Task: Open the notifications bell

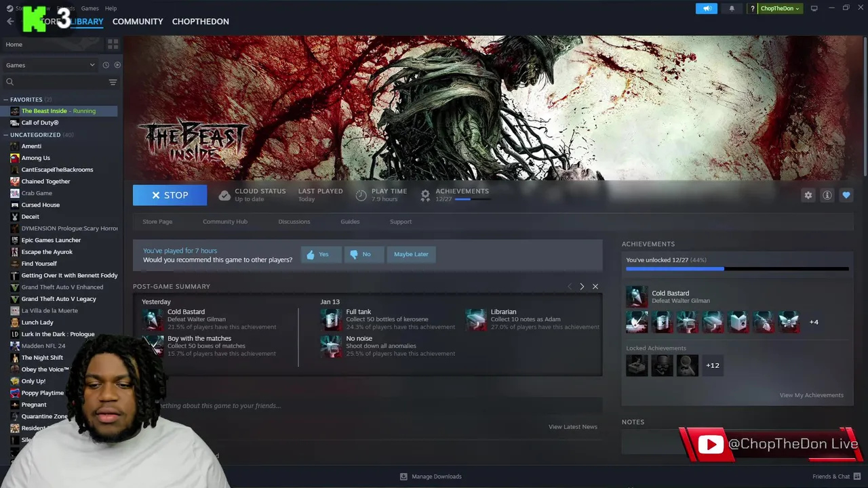Action: [x=732, y=8]
